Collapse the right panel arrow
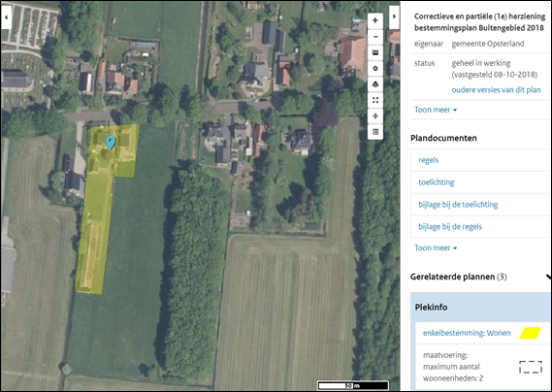552x392 pixels. [x=394, y=16]
